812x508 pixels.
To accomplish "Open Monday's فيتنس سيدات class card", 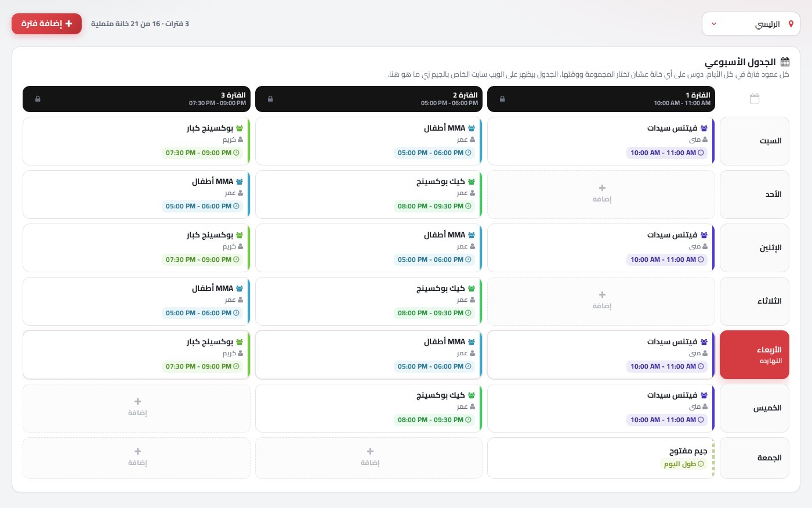I will pyautogui.click(x=601, y=248).
